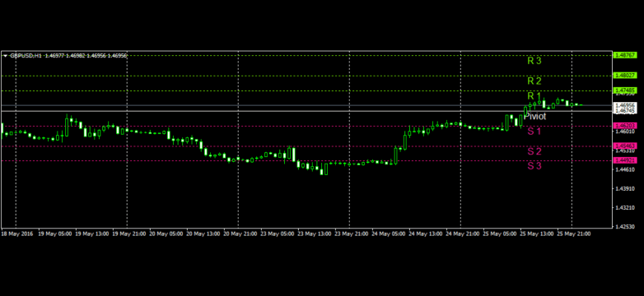The height and width of the screenshot is (296, 644).
Task: Click the 20 May 05:00 time label
Action: point(166,234)
